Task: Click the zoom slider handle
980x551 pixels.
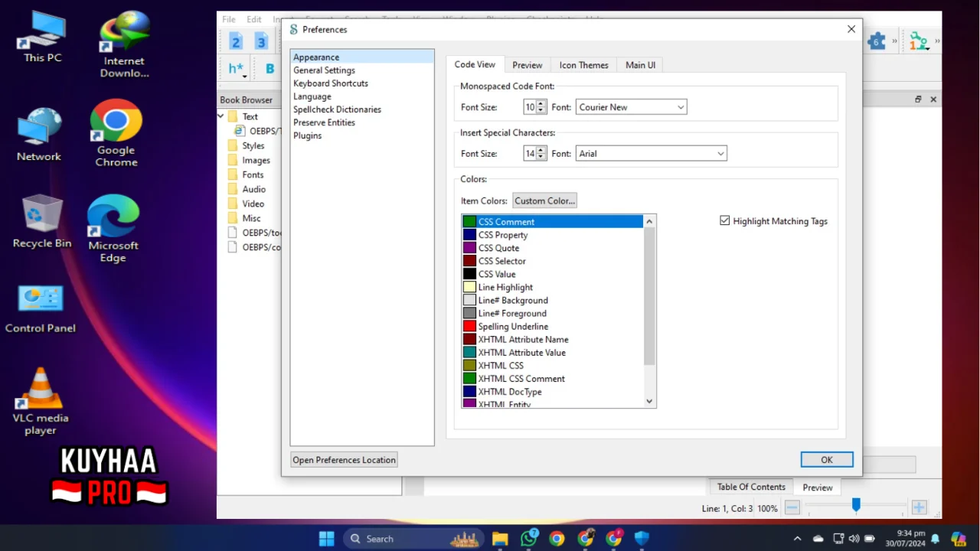Action: click(x=856, y=505)
